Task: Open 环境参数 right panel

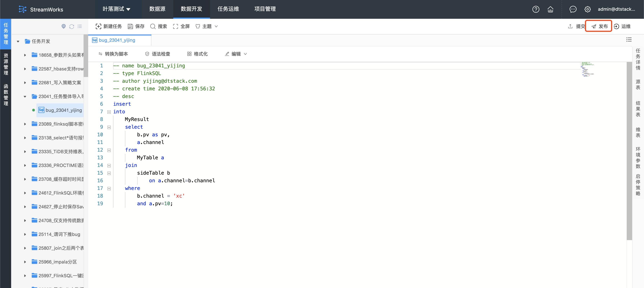Action: [x=638, y=158]
